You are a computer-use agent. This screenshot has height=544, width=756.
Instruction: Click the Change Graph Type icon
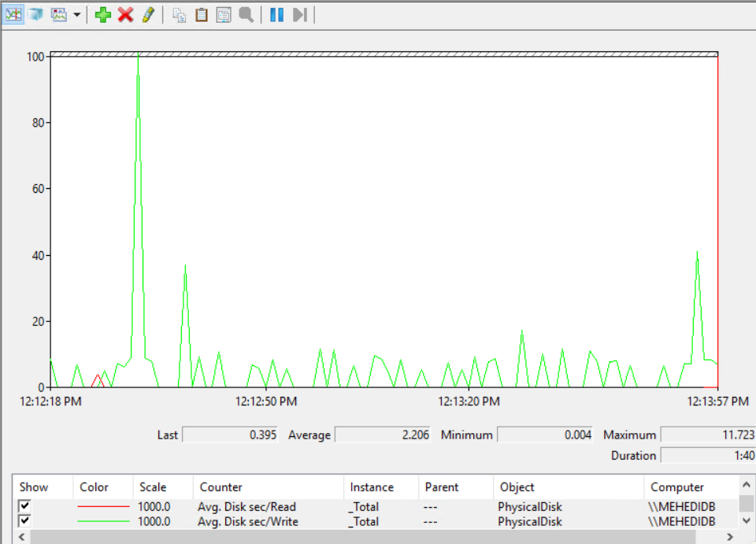[59, 14]
